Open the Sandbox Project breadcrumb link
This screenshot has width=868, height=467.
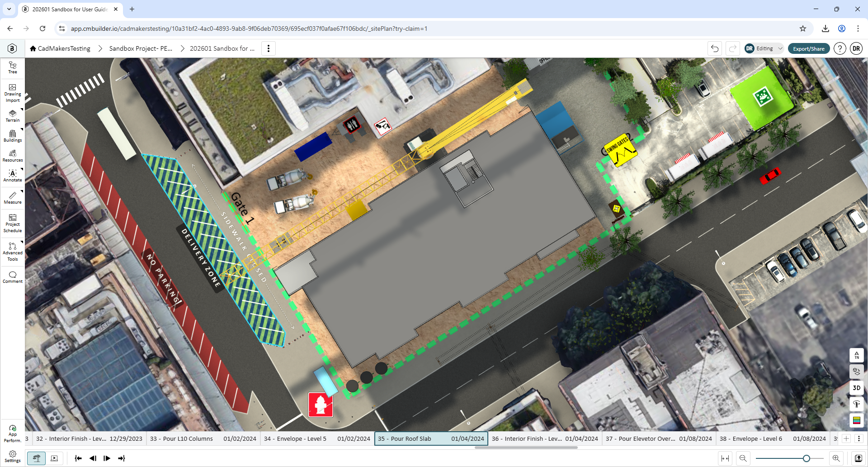pos(141,48)
